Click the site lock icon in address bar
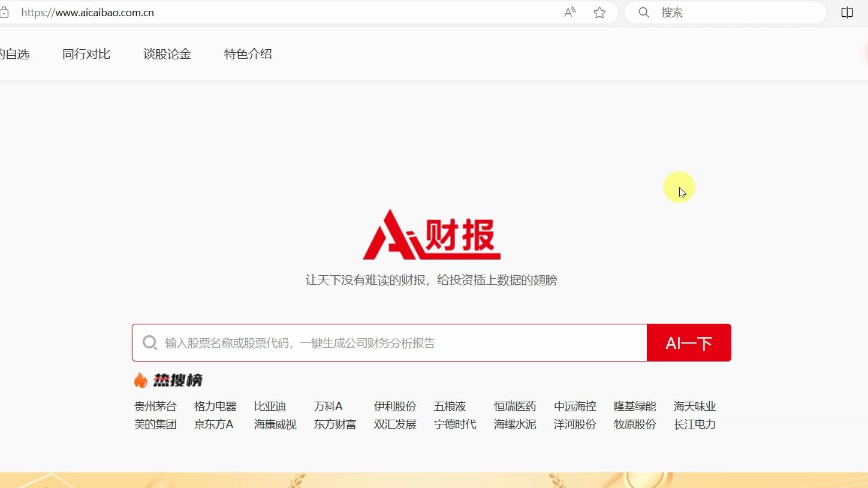The image size is (868, 488). (x=4, y=13)
